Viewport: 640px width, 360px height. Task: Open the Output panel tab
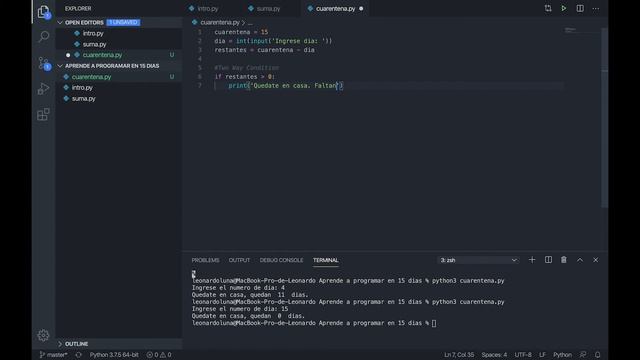pyautogui.click(x=239, y=260)
